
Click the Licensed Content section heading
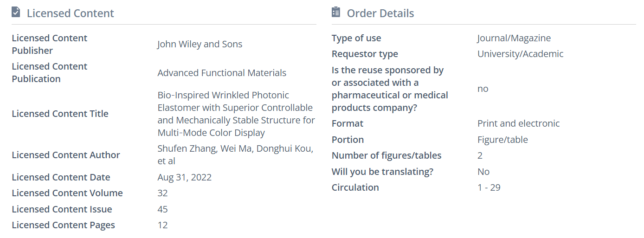(70, 13)
